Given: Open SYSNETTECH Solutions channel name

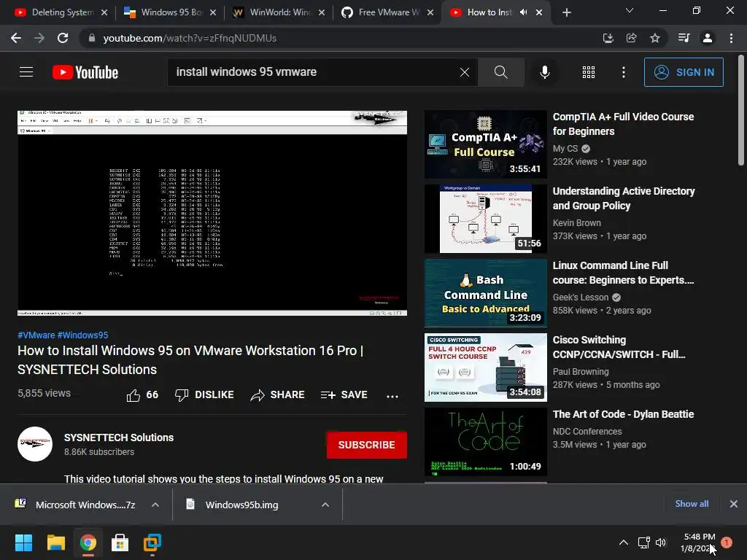Looking at the screenshot, I should pos(119,437).
